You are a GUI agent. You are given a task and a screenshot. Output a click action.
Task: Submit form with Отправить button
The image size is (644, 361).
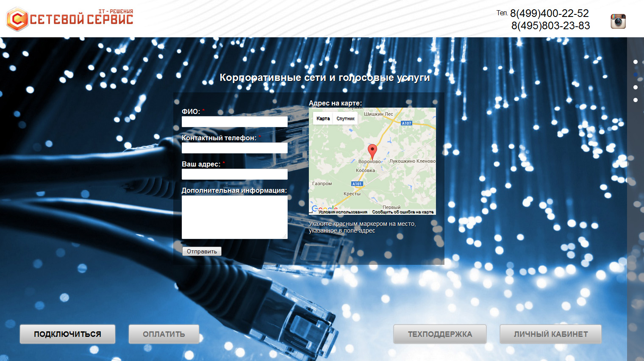coord(202,251)
